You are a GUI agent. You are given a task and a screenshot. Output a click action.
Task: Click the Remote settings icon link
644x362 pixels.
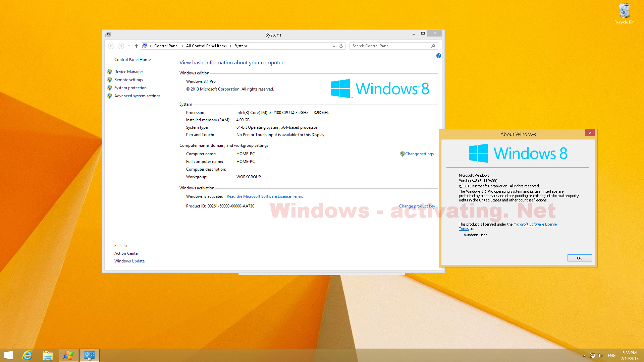coord(128,79)
